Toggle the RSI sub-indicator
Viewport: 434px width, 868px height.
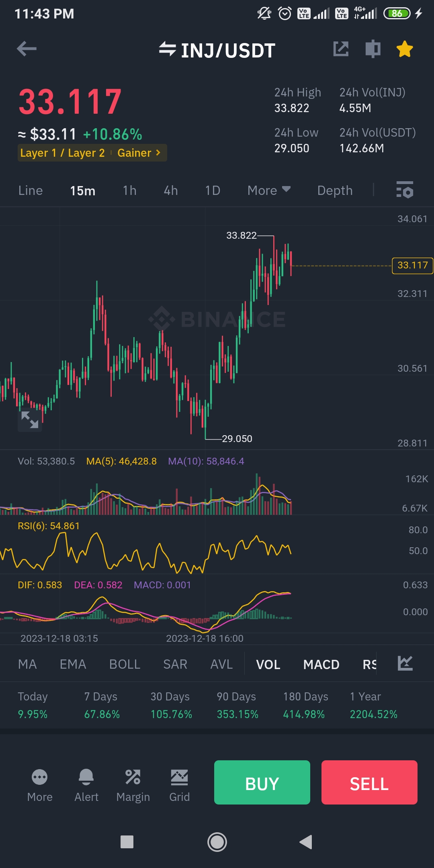coord(369,665)
